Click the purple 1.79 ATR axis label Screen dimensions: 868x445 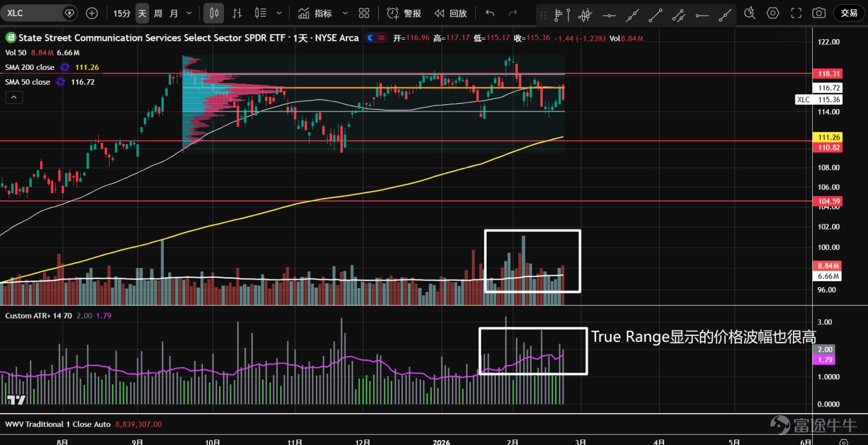[x=825, y=360]
